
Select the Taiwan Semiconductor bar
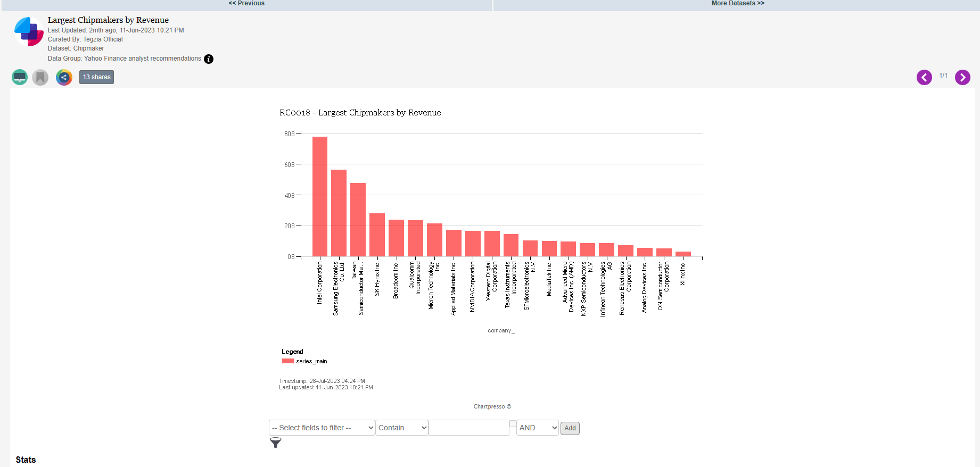358,220
